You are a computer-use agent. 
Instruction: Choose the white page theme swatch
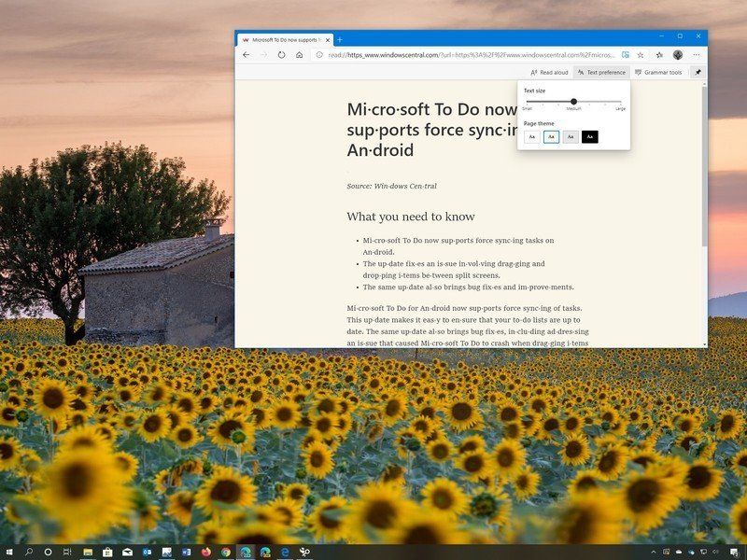pos(531,137)
